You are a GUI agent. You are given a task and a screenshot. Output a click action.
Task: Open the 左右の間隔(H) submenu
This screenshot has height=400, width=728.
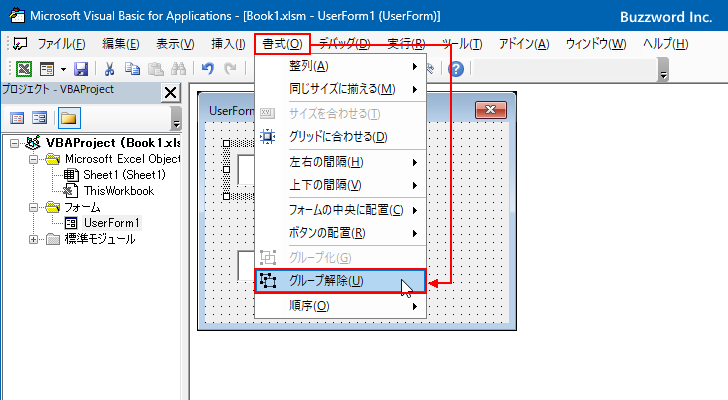340,162
